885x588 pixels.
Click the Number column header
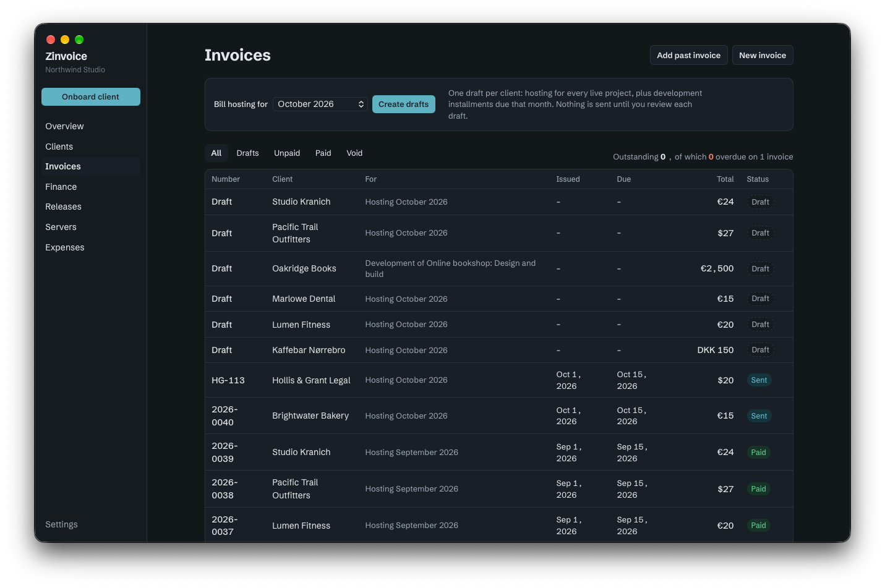pyautogui.click(x=226, y=179)
